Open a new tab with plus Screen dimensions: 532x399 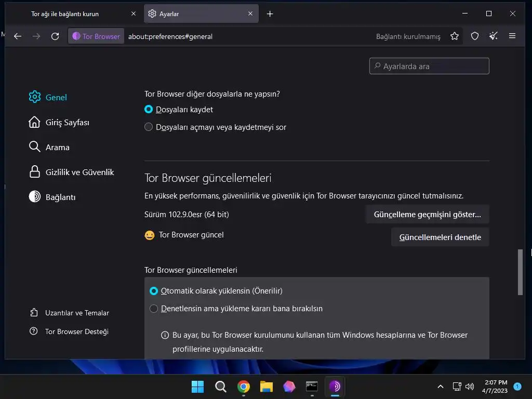(x=270, y=14)
